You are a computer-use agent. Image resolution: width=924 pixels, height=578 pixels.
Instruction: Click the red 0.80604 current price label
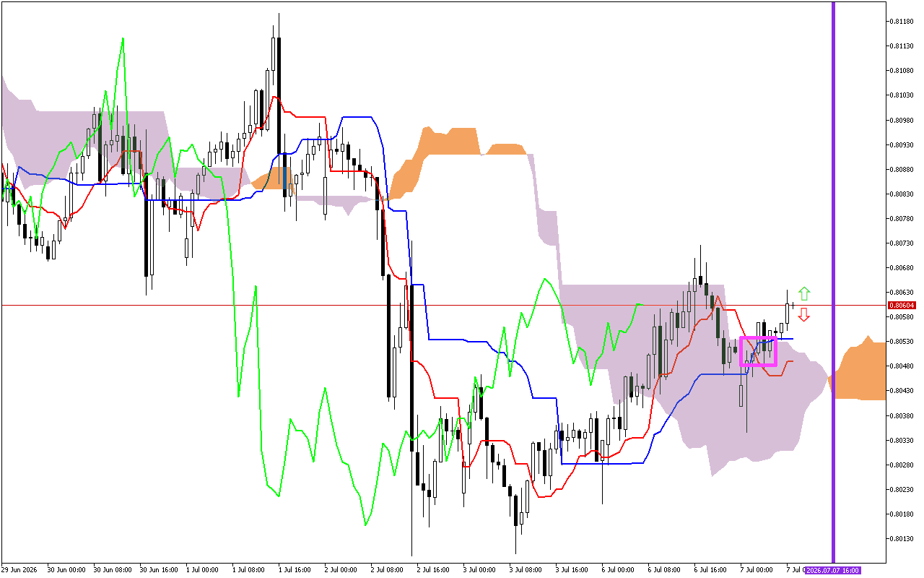(902, 306)
